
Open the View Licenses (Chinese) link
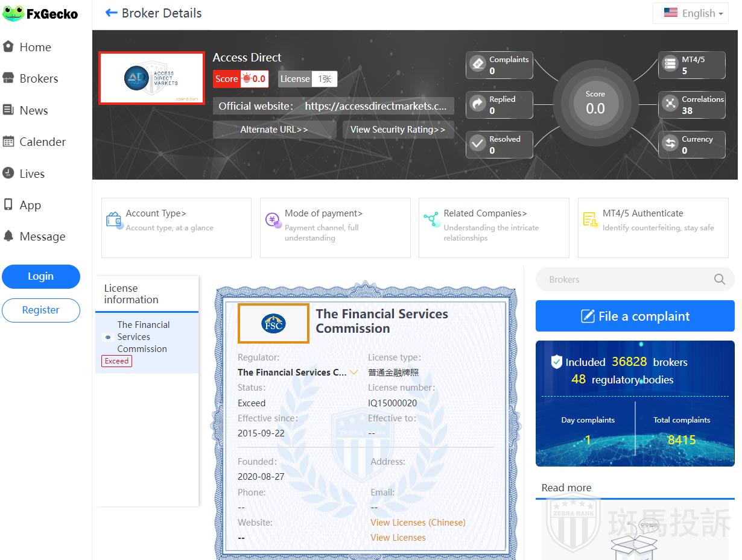417,523
